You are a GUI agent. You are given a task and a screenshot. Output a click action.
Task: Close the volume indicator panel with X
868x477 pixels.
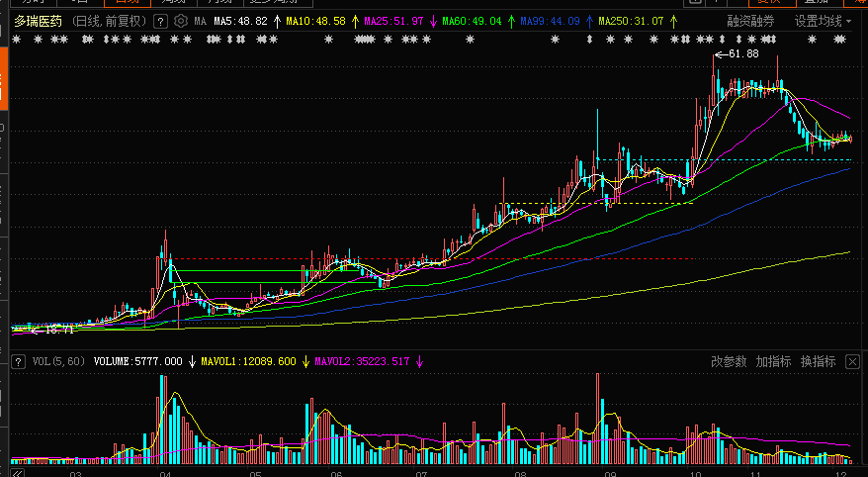click(x=852, y=362)
